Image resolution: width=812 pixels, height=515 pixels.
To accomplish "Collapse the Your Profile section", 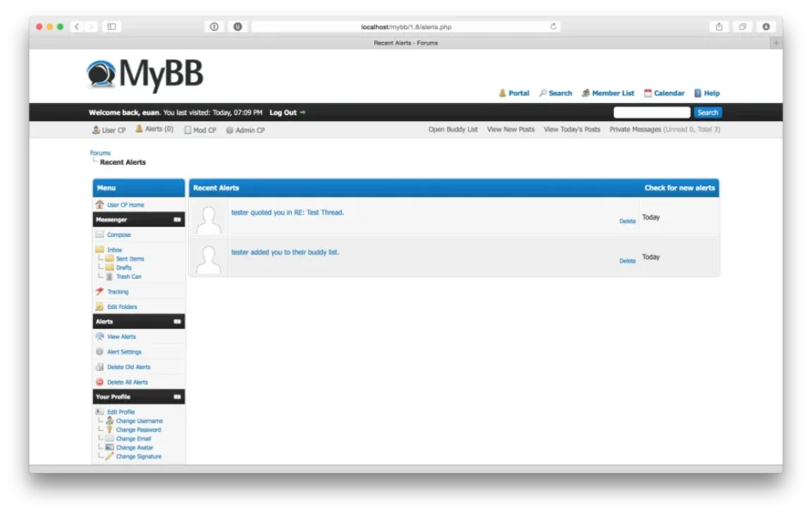I will click(x=175, y=397).
